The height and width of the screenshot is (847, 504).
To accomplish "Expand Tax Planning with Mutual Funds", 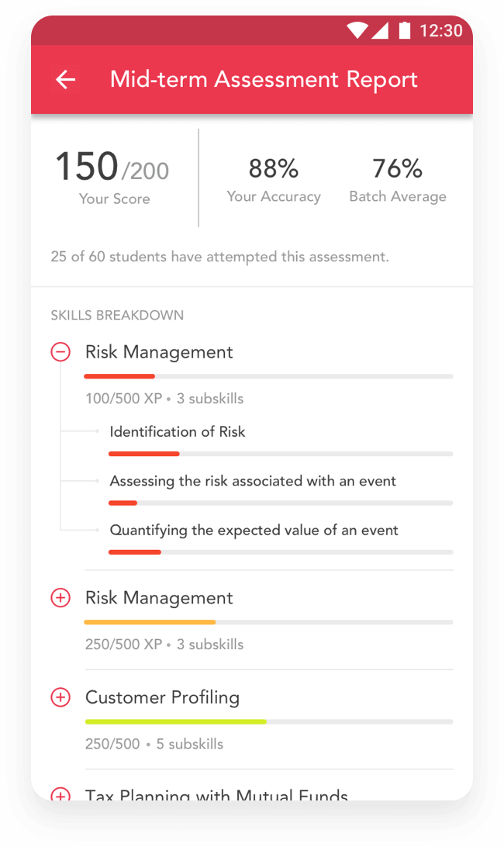I will pos(60,794).
